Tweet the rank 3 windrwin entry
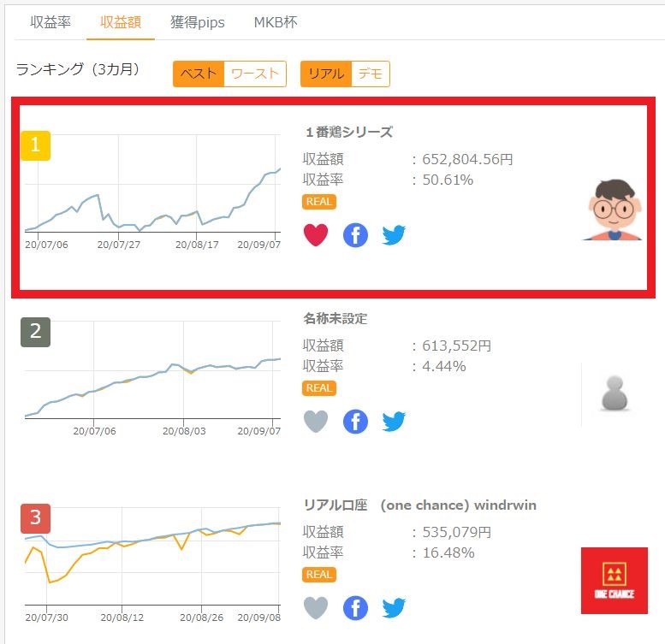The width and height of the screenshot is (665, 644). (x=394, y=607)
